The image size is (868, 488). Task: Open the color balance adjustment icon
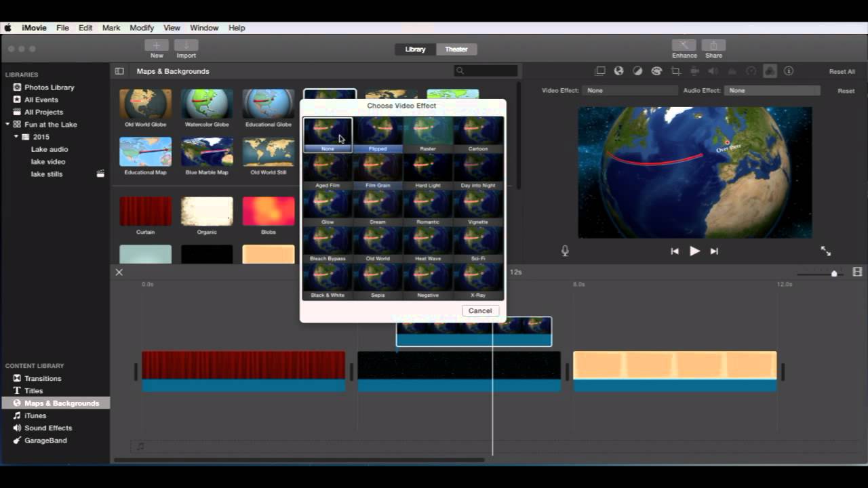pos(637,71)
